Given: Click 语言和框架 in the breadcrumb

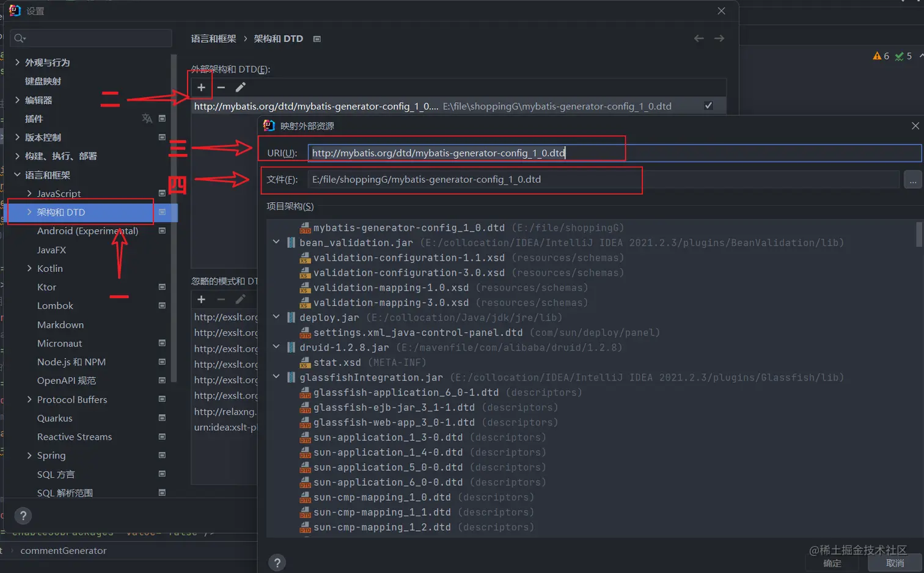Looking at the screenshot, I should (x=213, y=38).
